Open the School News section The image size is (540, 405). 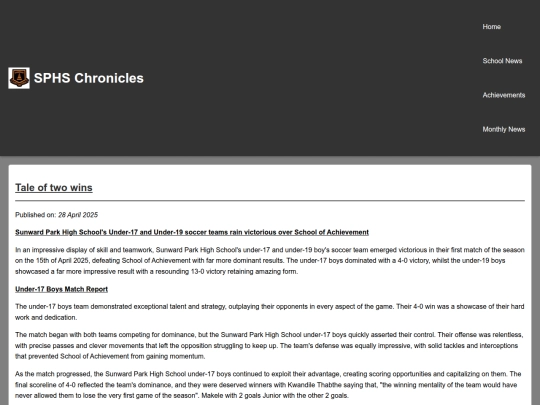(x=502, y=61)
